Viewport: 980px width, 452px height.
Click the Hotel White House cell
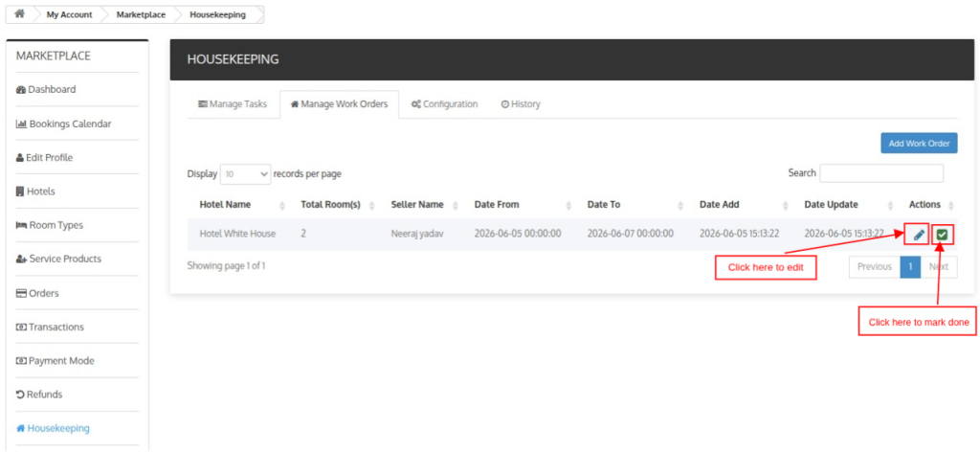237,234
